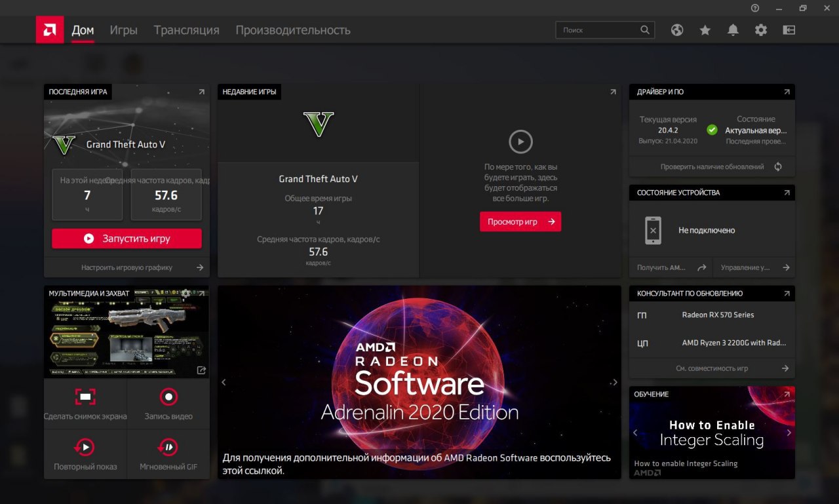Viewport: 839px width, 504px height.
Task: Click Проверить наличие обновлений
Action: tap(712, 166)
